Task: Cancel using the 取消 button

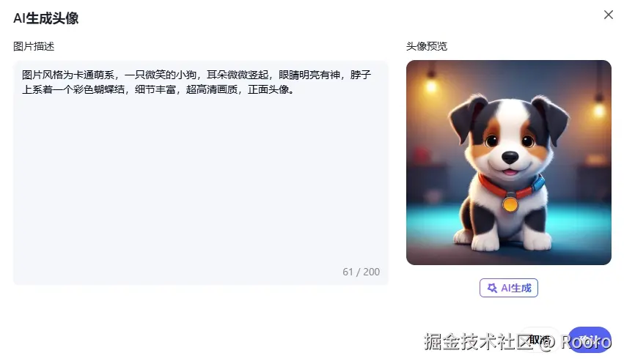Action: coord(540,340)
